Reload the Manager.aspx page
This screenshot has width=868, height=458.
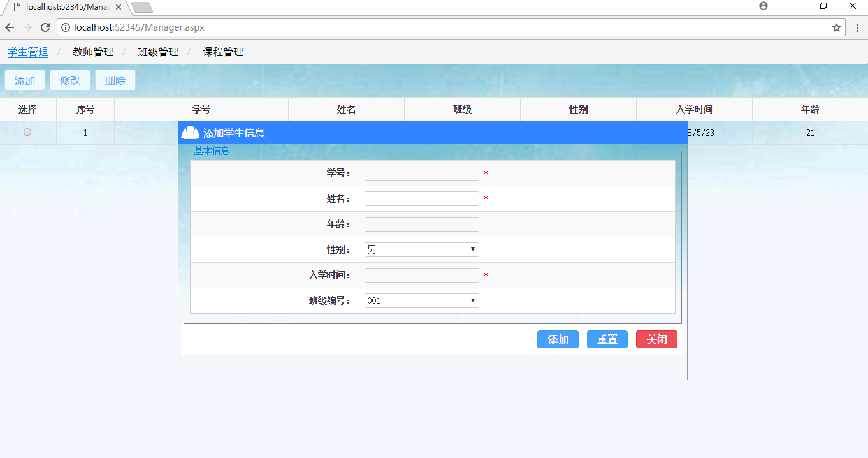(x=45, y=27)
